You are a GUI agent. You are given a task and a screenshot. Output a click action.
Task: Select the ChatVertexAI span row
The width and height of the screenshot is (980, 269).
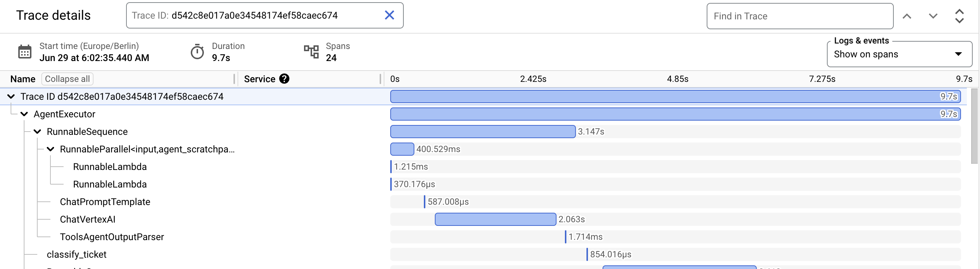tap(87, 219)
